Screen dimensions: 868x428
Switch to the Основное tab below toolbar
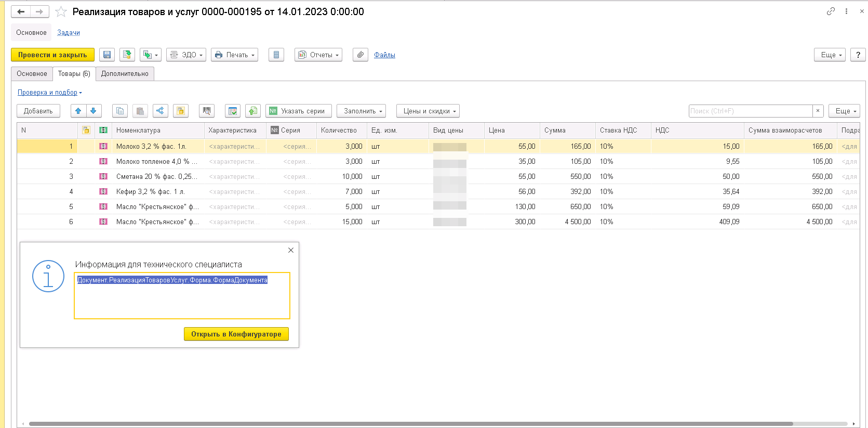point(32,74)
